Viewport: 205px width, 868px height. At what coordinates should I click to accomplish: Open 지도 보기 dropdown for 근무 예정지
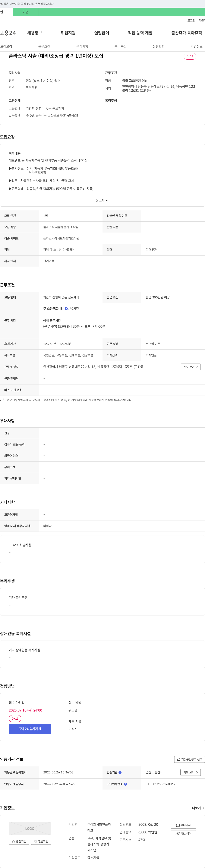[x=190, y=367]
